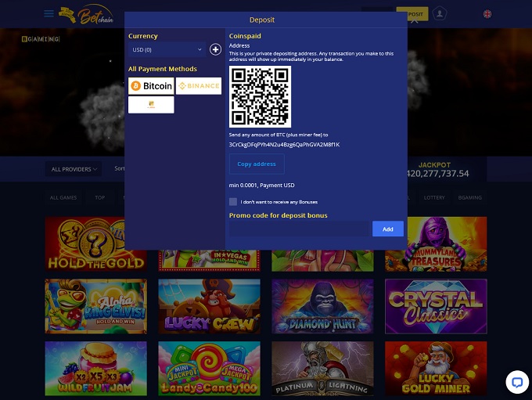Change language via UK flag icon
Viewport: 532px width, 400px height.
(x=487, y=14)
